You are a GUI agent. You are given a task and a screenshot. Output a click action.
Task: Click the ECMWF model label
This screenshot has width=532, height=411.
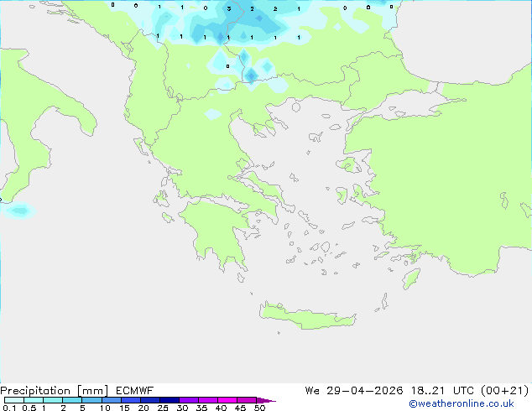click(x=135, y=391)
